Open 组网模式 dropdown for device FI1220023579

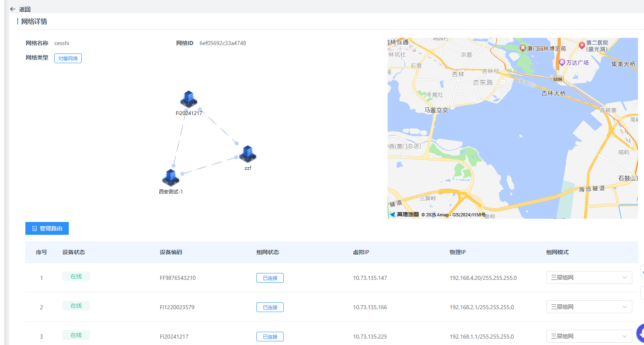click(x=589, y=307)
